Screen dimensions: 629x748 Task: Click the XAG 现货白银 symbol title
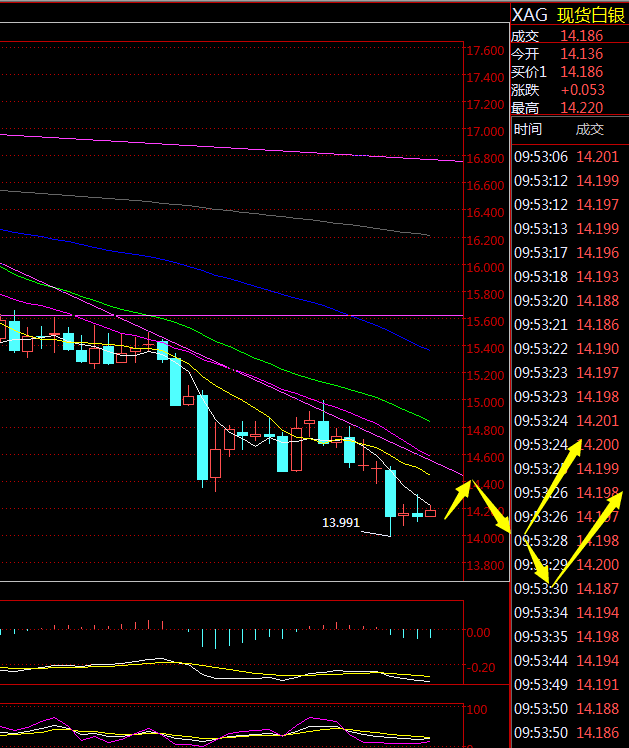(568, 14)
